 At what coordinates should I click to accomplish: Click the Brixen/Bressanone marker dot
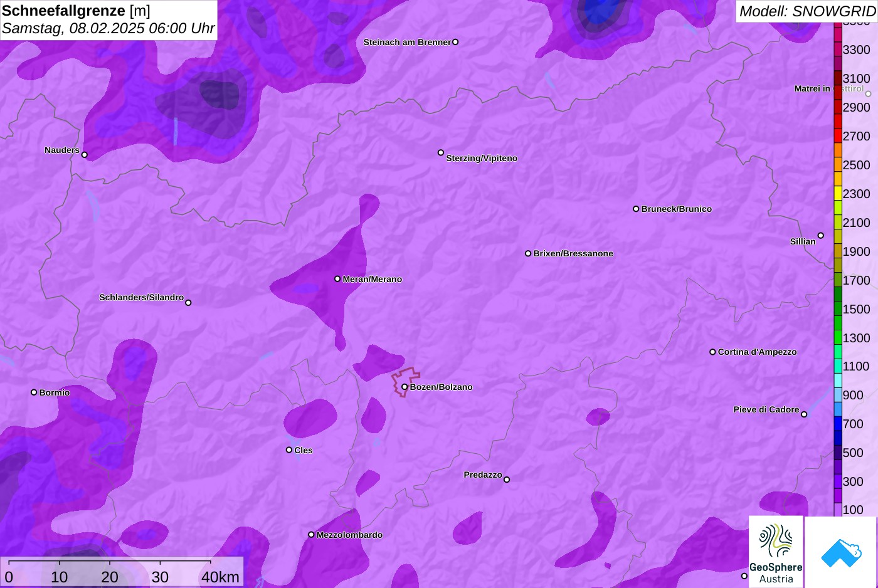[528, 253]
